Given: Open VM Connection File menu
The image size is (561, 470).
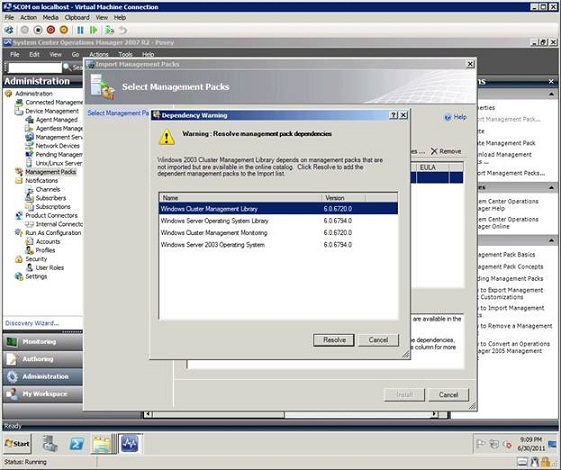Looking at the screenshot, I should (x=9, y=18).
